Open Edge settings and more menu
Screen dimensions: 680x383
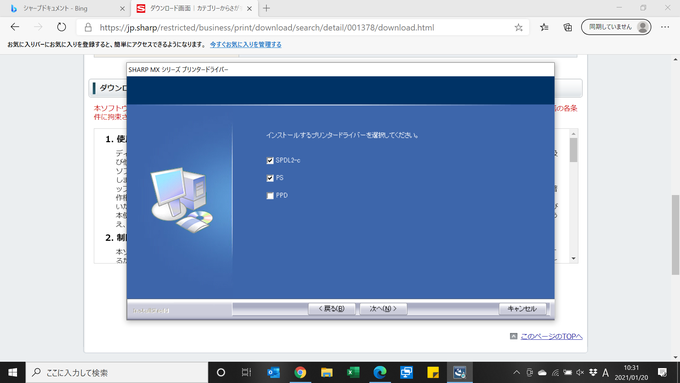click(665, 27)
